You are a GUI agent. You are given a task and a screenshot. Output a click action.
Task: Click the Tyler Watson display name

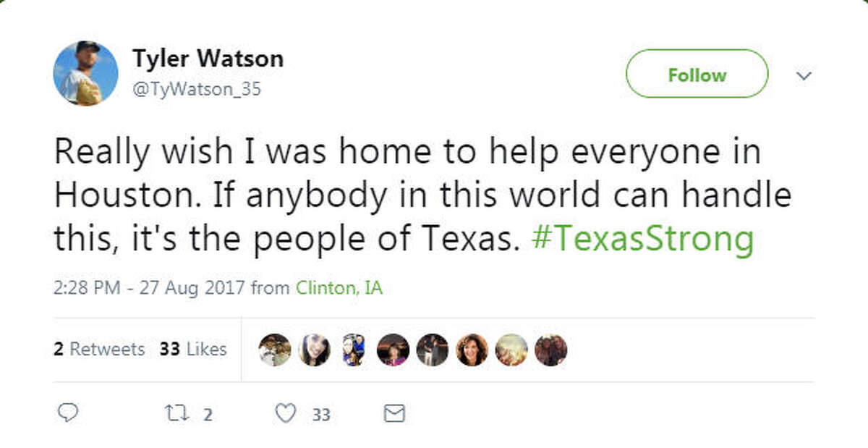(207, 59)
